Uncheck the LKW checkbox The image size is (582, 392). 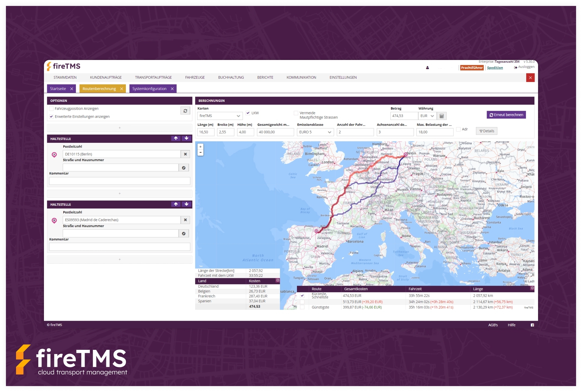tap(248, 113)
